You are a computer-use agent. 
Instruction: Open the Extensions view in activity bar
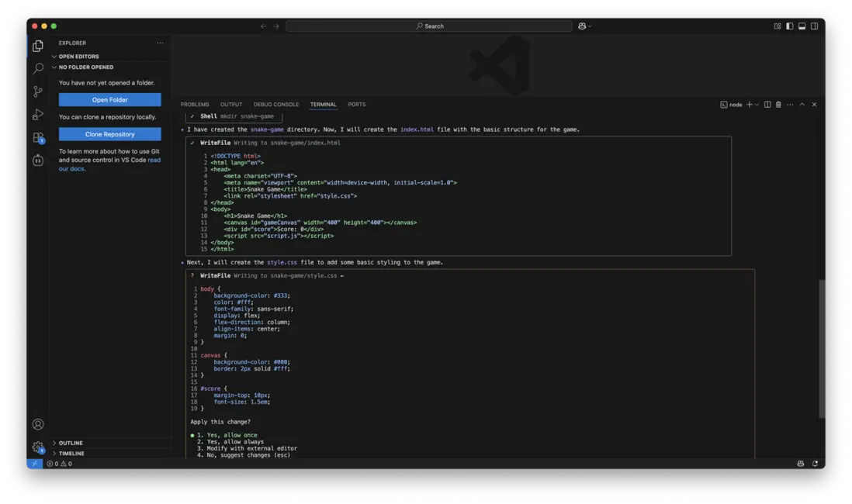tap(37, 137)
